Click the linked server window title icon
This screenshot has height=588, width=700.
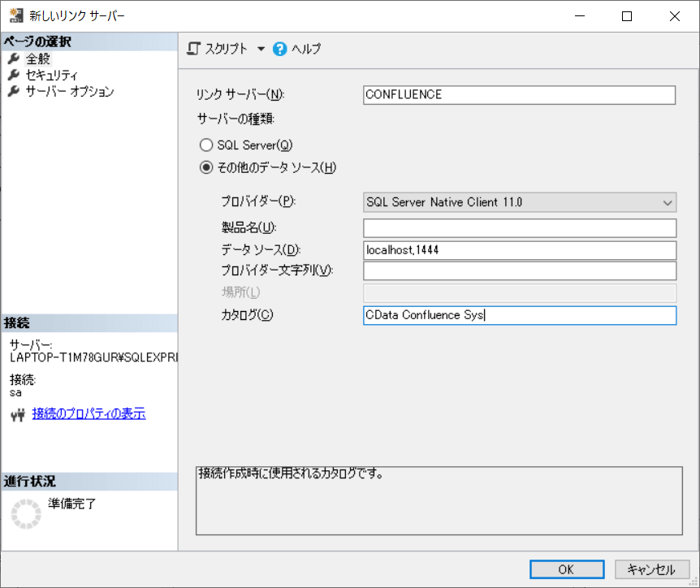click(x=16, y=15)
